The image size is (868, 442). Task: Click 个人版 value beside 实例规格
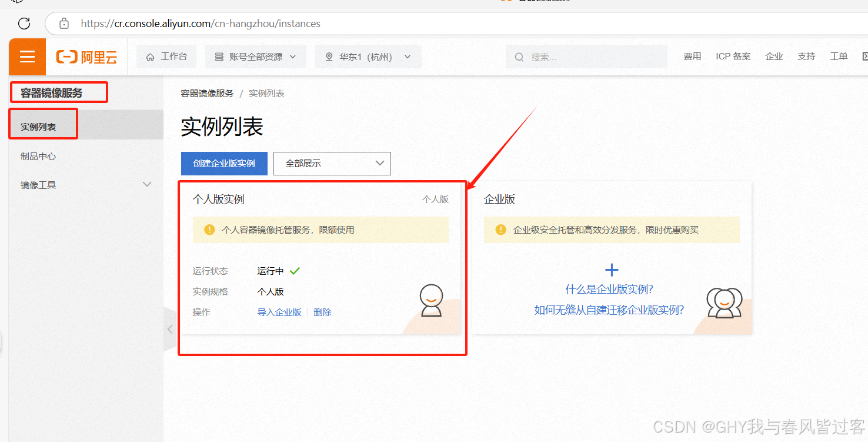point(271,291)
